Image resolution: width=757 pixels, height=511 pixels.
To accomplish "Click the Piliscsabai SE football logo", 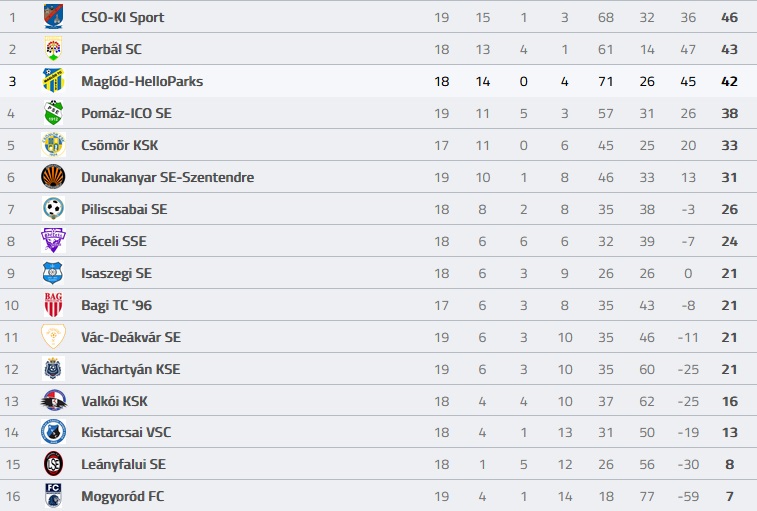I will coord(53,209).
